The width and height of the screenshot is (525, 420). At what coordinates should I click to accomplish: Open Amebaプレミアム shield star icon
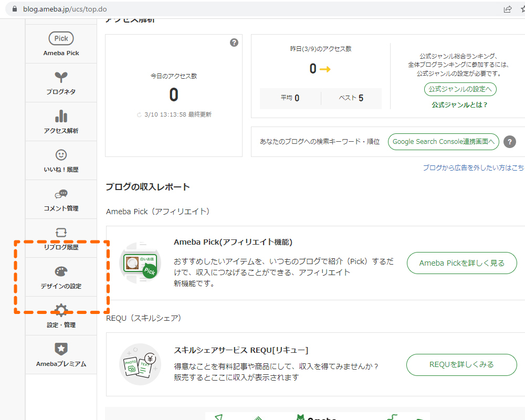pos(61,349)
